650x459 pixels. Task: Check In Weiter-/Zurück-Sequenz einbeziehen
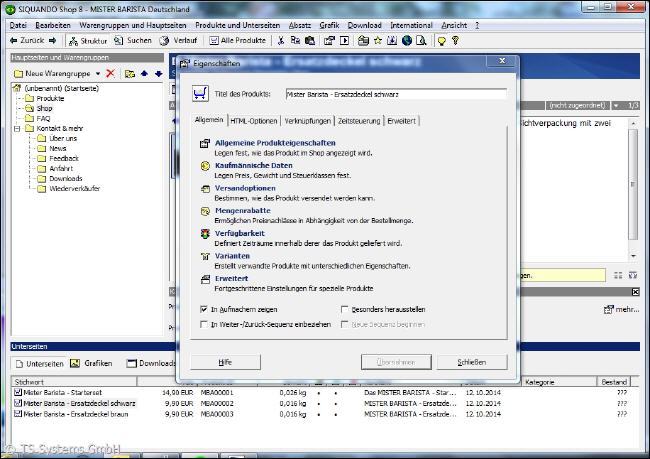[204, 324]
